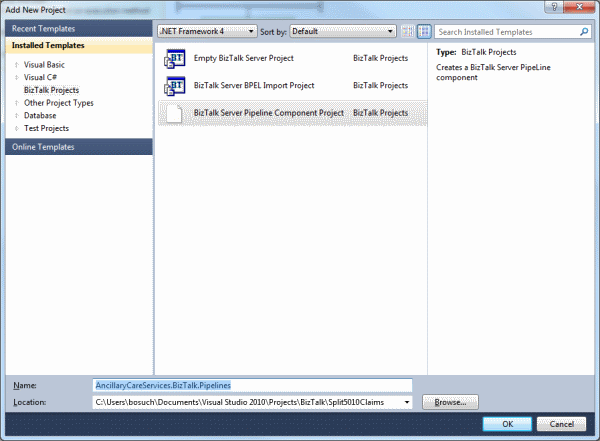
Task: Click the project Name text field
Action: pyautogui.click(x=250, y=385)
